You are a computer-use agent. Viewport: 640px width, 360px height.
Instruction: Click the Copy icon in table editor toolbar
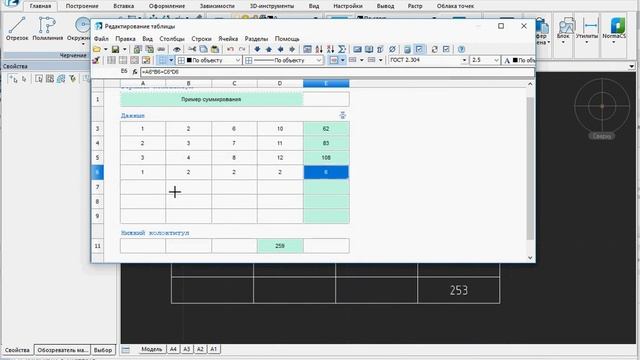(x=203, y=49)
